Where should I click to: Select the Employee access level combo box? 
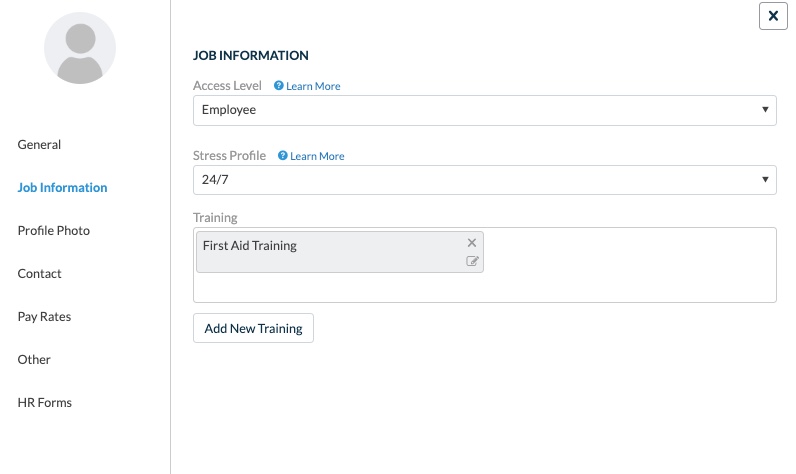pyautogui.click(x=484, y=110)
